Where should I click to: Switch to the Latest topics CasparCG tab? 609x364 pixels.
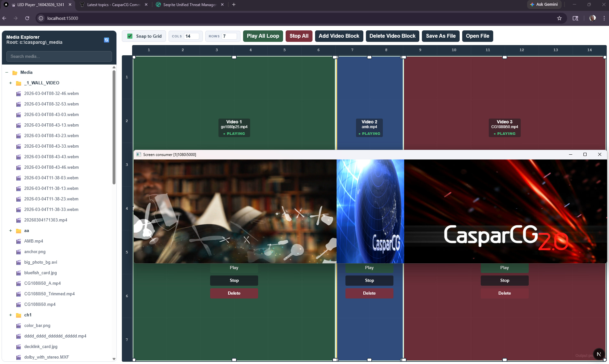click(x=113, y=5)
